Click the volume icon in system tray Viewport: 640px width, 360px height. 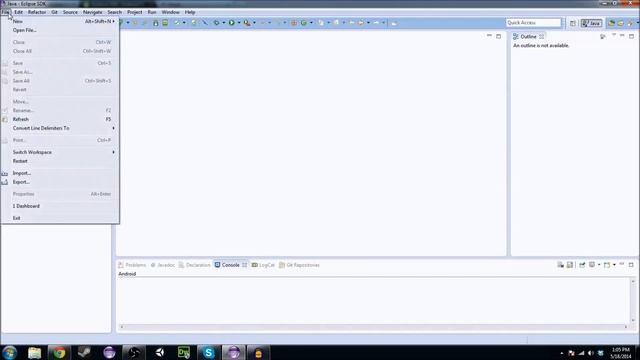coord(591,353)
